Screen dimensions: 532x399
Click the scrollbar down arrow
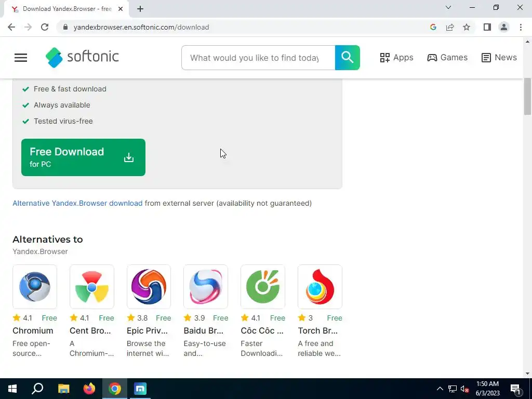point(527,374)
